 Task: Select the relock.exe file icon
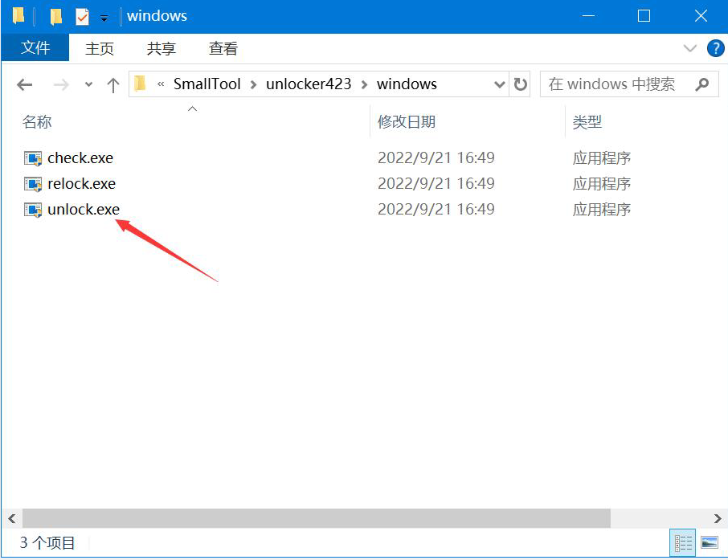click(x=32, y=184)
